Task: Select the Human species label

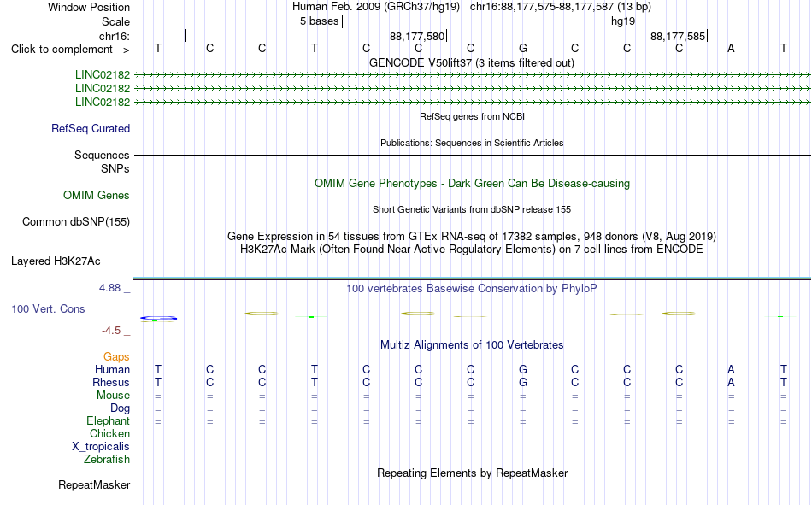Action: click(x=112, y=369)
